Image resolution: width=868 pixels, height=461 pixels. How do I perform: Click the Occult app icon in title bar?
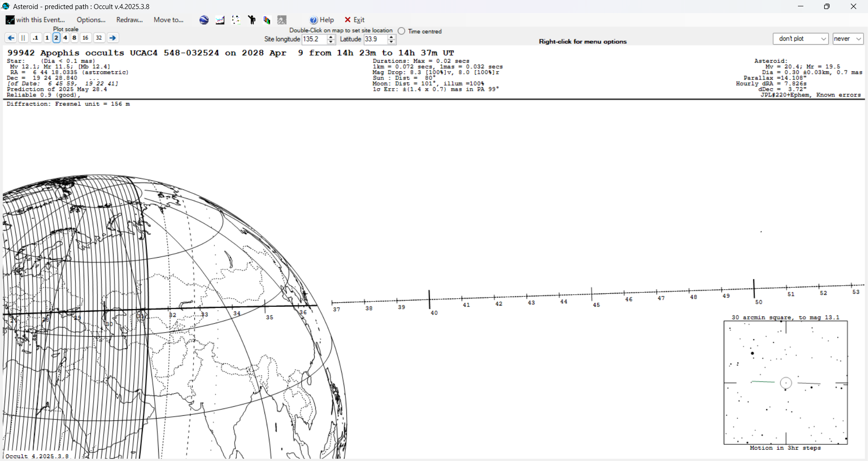(6, 6)
